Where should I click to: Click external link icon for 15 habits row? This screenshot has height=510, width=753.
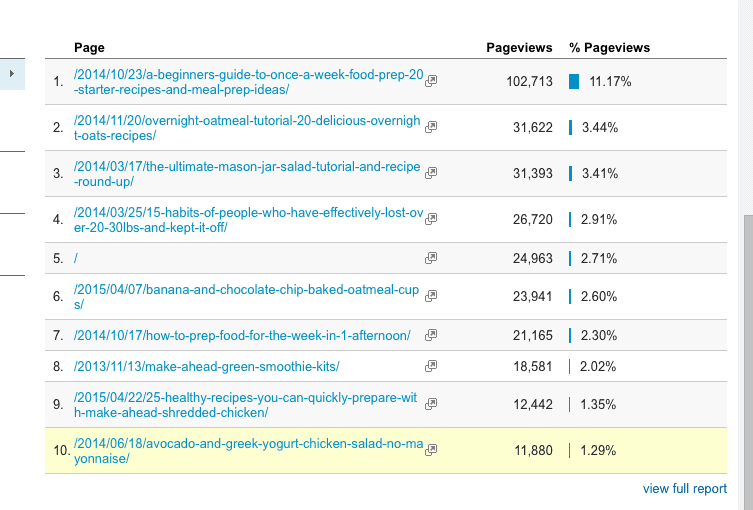[x=431, y=219]
